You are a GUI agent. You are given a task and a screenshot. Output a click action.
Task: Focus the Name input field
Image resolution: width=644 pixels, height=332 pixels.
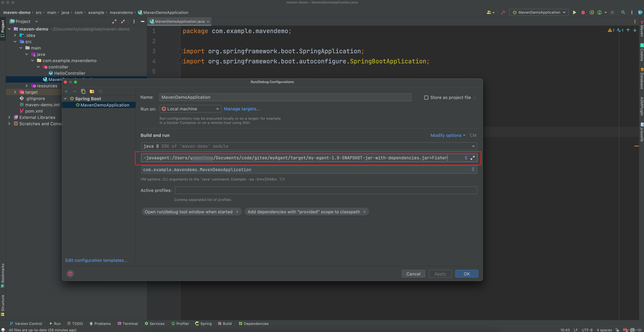(x=285, y=97)
